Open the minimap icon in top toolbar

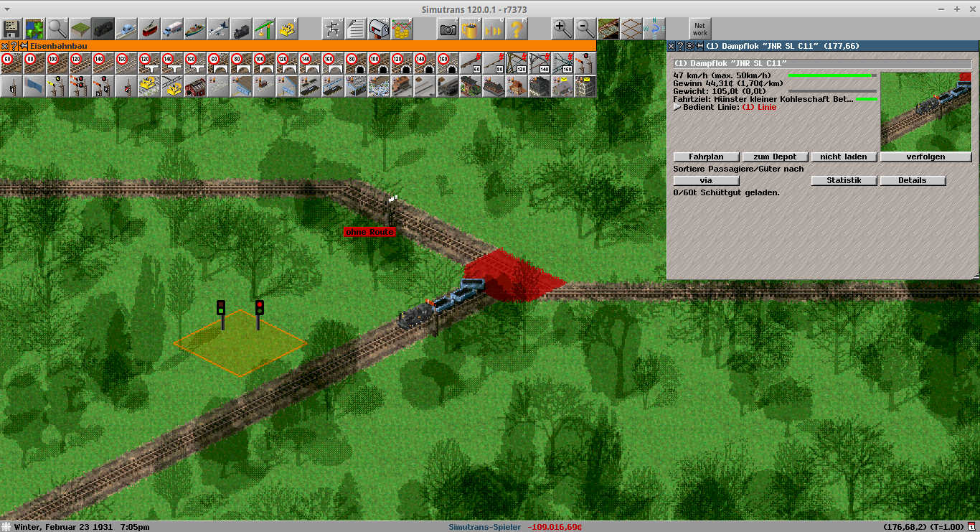[x=34, y=29]
